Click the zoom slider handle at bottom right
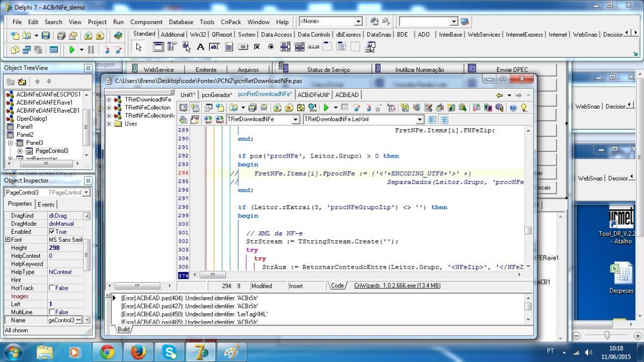This screenshot has height=362, width=644. click(x=607, y=335)
